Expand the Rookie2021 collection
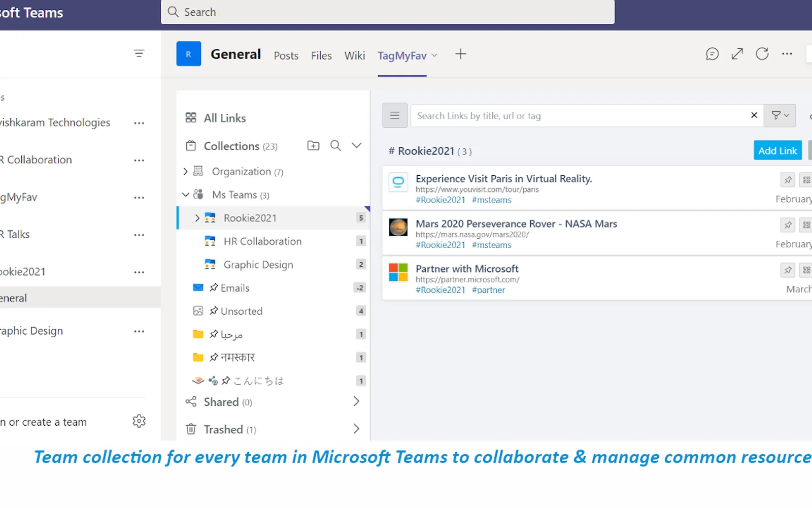Image resolution: width=812 pixels, height=508 pixels. pyautogui.click(x=197, y=218)
